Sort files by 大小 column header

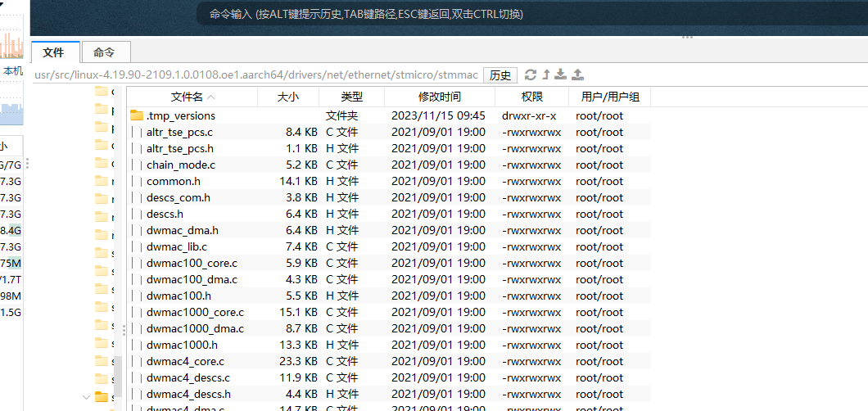[287, 97]
